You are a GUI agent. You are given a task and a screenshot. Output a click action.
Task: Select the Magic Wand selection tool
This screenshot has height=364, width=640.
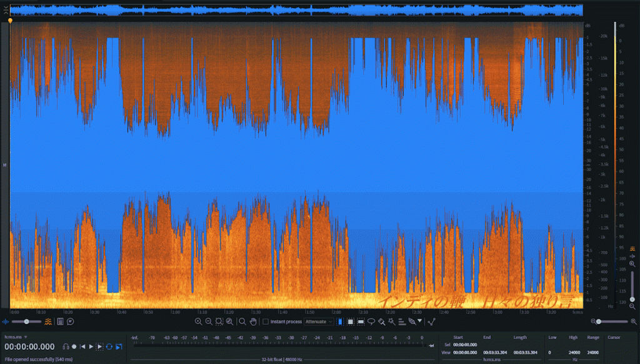(391, 322)
